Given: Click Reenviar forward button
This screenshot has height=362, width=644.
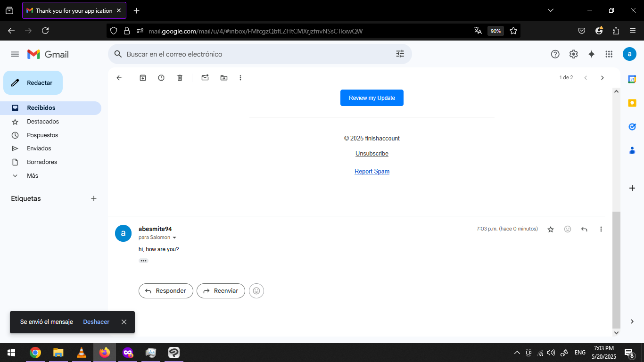Looking at the screenshot, I should click(221, 291).
